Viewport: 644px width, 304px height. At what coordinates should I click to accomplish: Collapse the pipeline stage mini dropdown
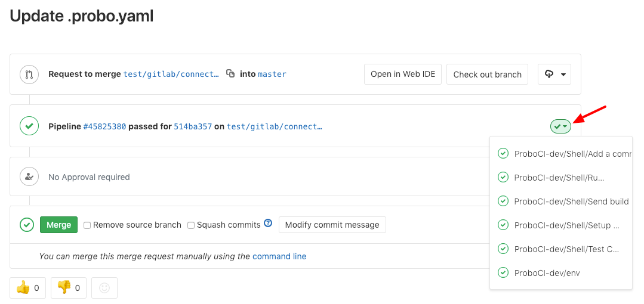pos(560,126)
